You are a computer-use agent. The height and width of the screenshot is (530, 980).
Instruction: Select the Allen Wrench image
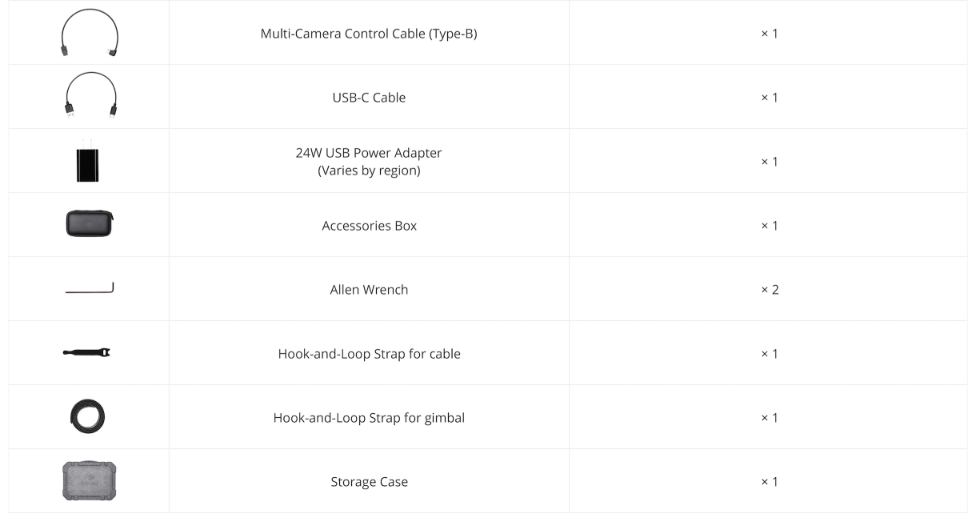pyautogui.click(x=90, y=288)
